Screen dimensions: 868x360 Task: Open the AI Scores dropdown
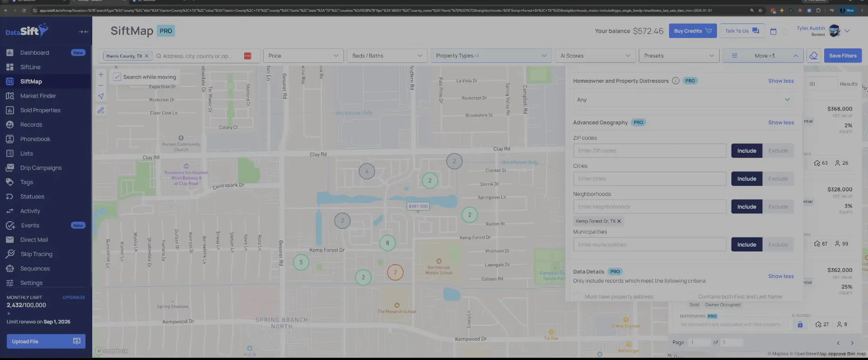tap(595, 56)
